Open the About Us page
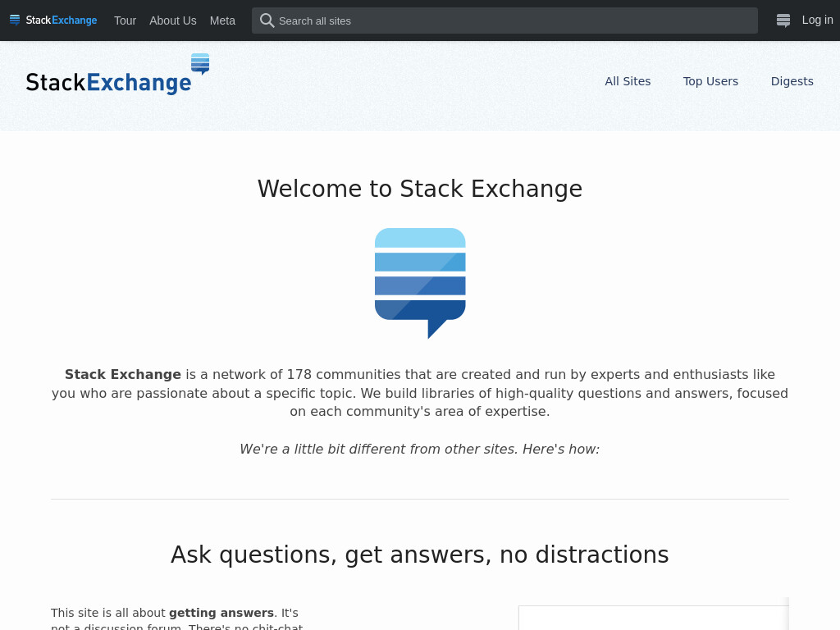 [x=172, y=21]
